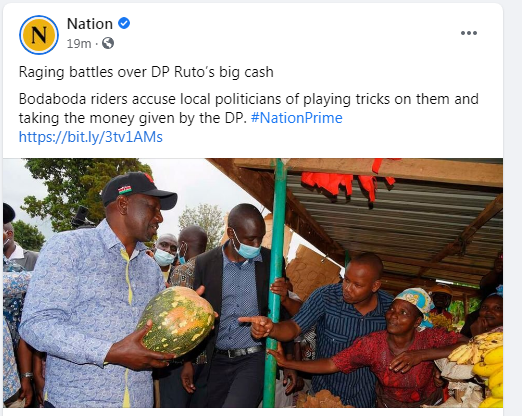Open the #NationPrime hashtag
This screenshot has width=522, height=416.
tap(296, 118)
